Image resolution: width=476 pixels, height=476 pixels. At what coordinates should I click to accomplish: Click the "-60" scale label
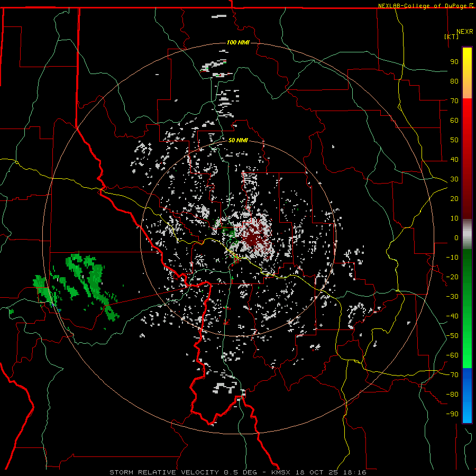point(452,355)
